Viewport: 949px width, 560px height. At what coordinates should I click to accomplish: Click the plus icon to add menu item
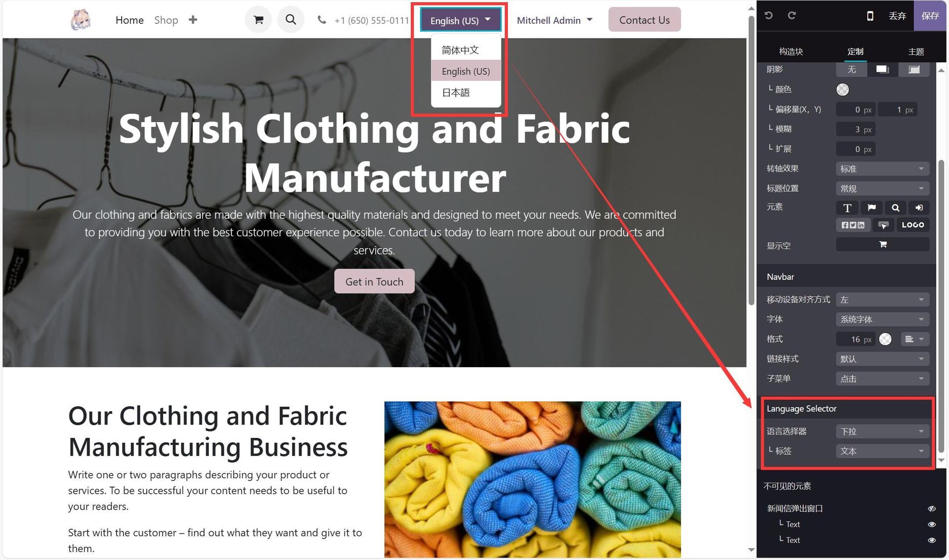(193, 20)
